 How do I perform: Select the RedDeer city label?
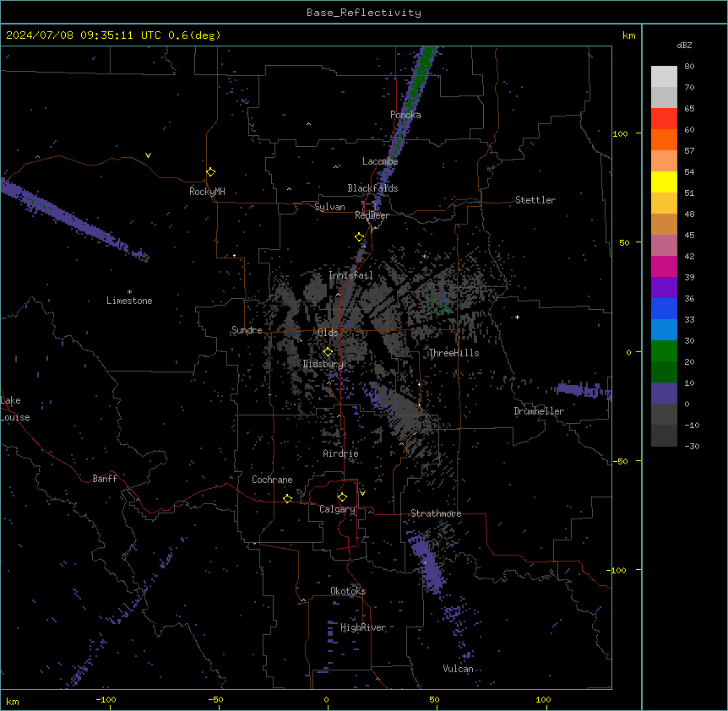[x=372, y=215]
